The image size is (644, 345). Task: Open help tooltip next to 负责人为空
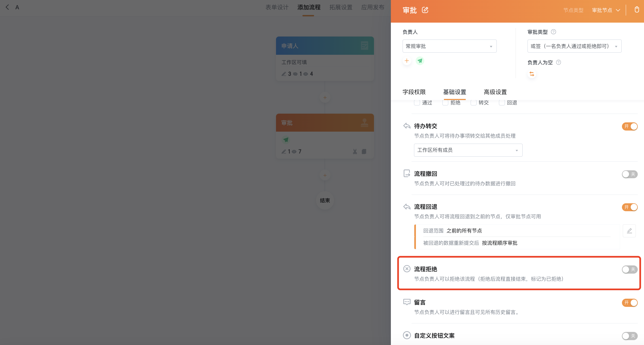pos(559,62)
